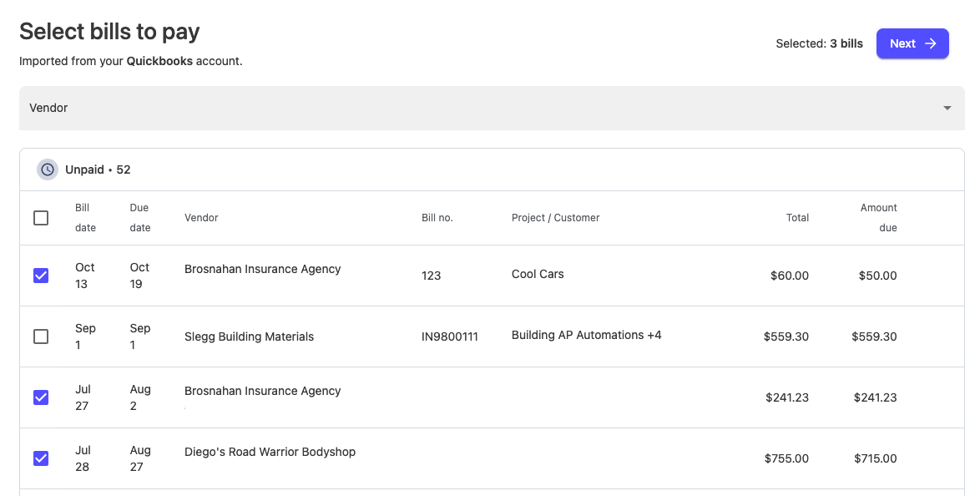Click the Next button
This screenshot has height=496, width=980.
click(912, 43)
